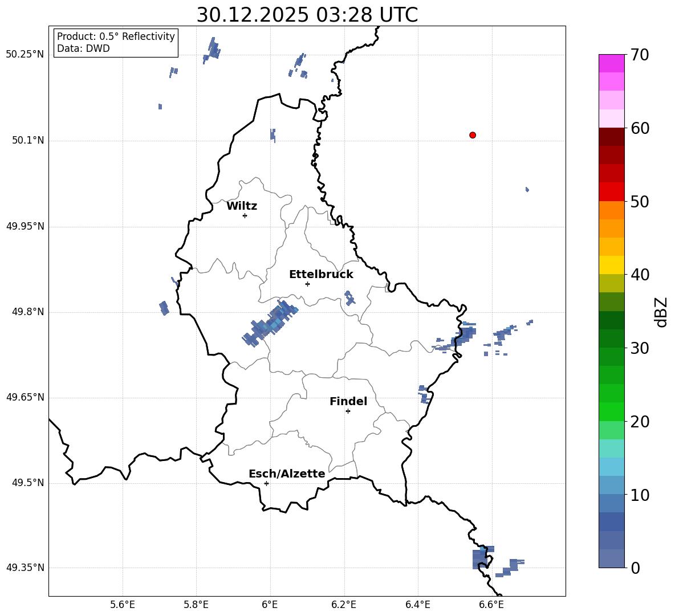This screenshot has height=616, width=675.
Task: Click the bright green colorbar segment above 20
Action: pyautogui.click(x=612, y=411)
